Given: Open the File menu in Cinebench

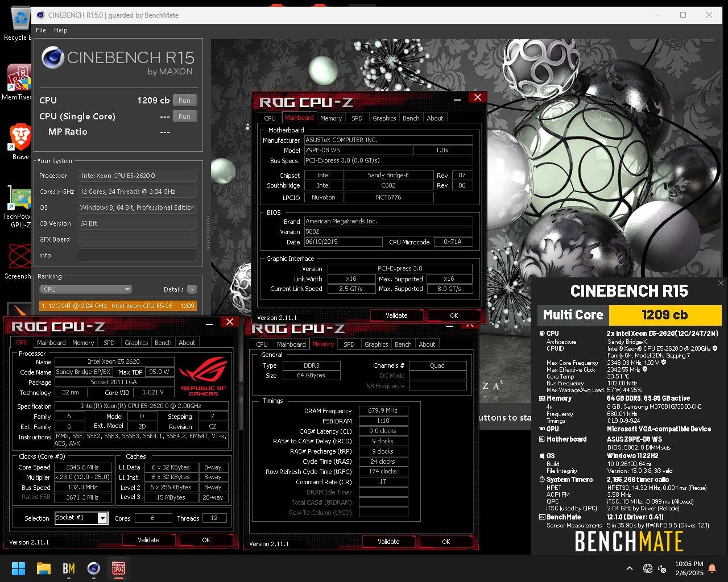Looking at the screenshot, I should click(41, 30).
